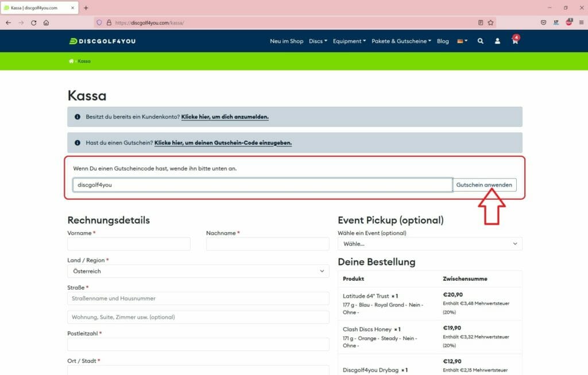Expand the language flag dropdown
Screen dimensions: 588x375
462,41
